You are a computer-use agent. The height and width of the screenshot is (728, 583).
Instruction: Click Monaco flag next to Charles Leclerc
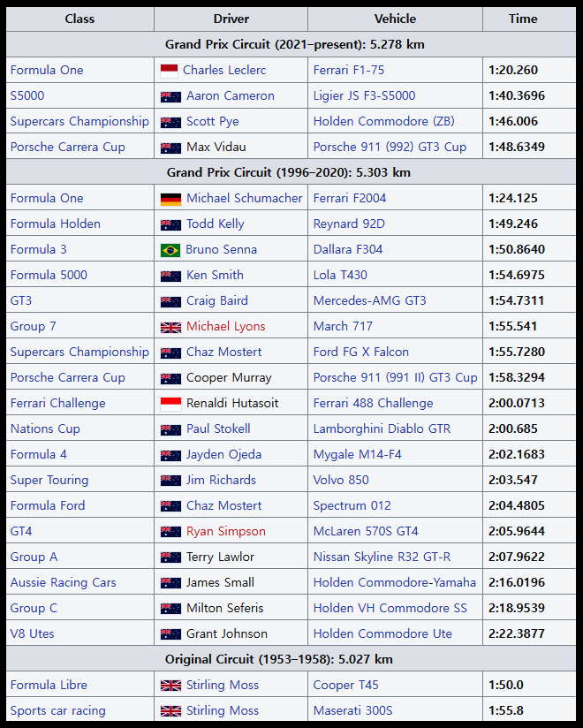(x=169, y=71)
